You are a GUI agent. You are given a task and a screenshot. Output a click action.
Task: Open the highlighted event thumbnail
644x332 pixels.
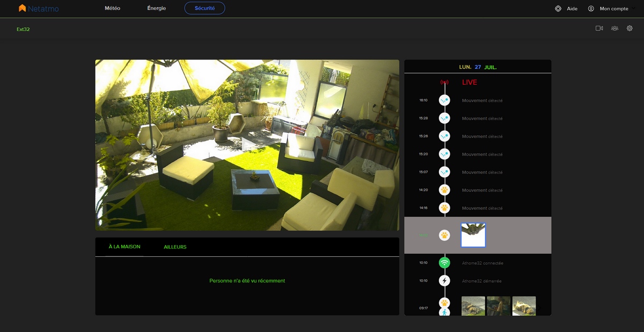point(473,235)
